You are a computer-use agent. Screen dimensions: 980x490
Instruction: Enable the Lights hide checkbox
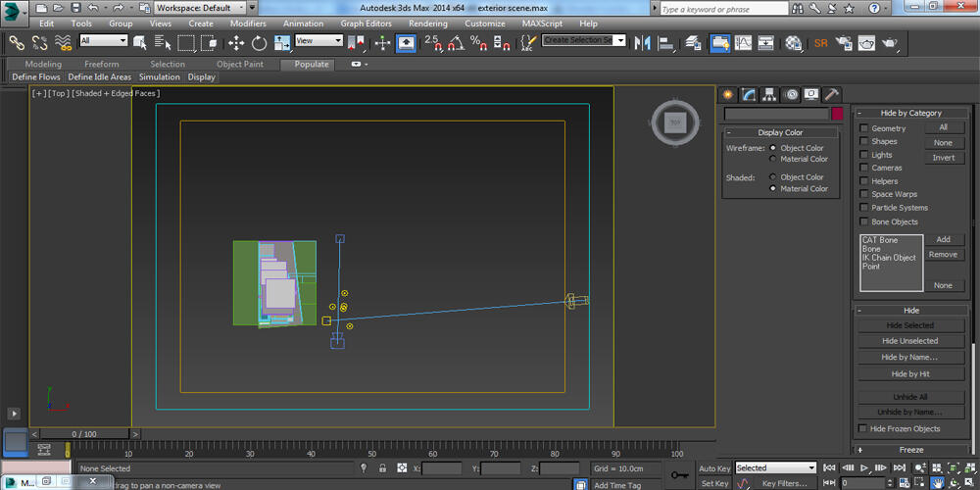point(864,155)
